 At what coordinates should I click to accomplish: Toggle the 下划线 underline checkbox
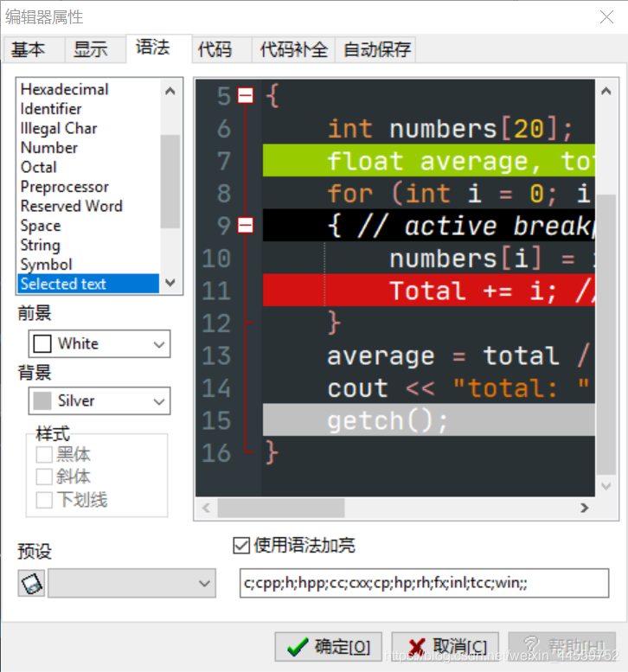pyautogui.click(x=44, y=500)
